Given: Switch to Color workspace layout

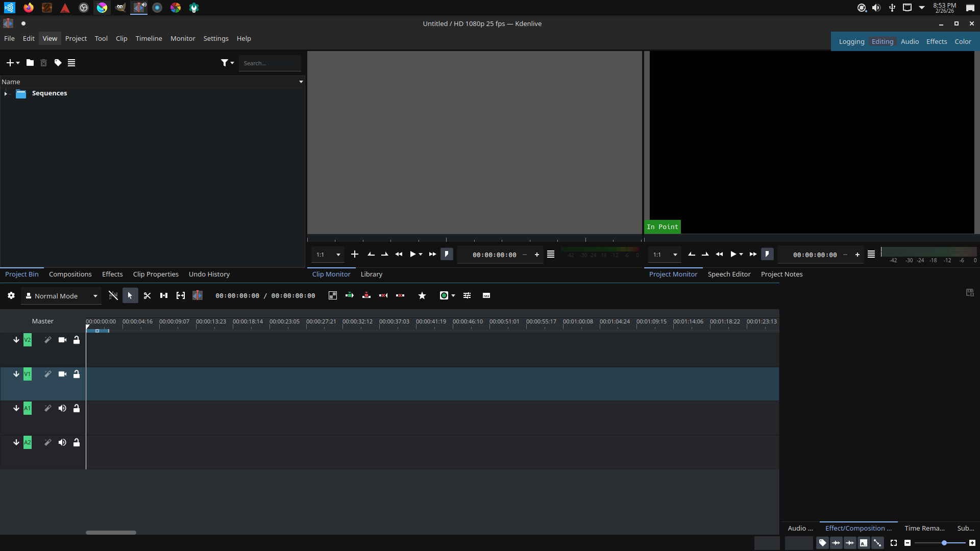Looking at the screenshot, I should [963, 42].
